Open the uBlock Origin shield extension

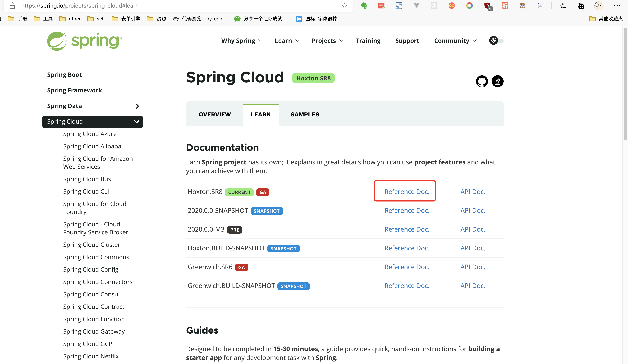click(x=487, y=5)
